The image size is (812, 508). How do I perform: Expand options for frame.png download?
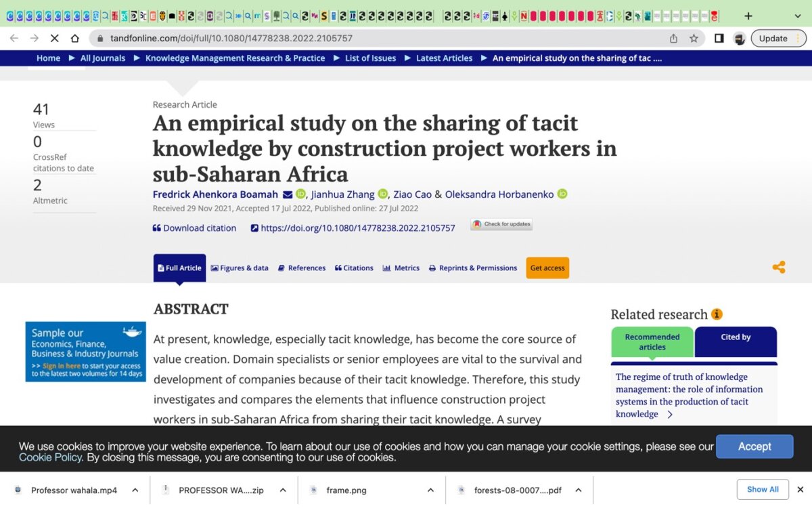click(x=431, y=490)
